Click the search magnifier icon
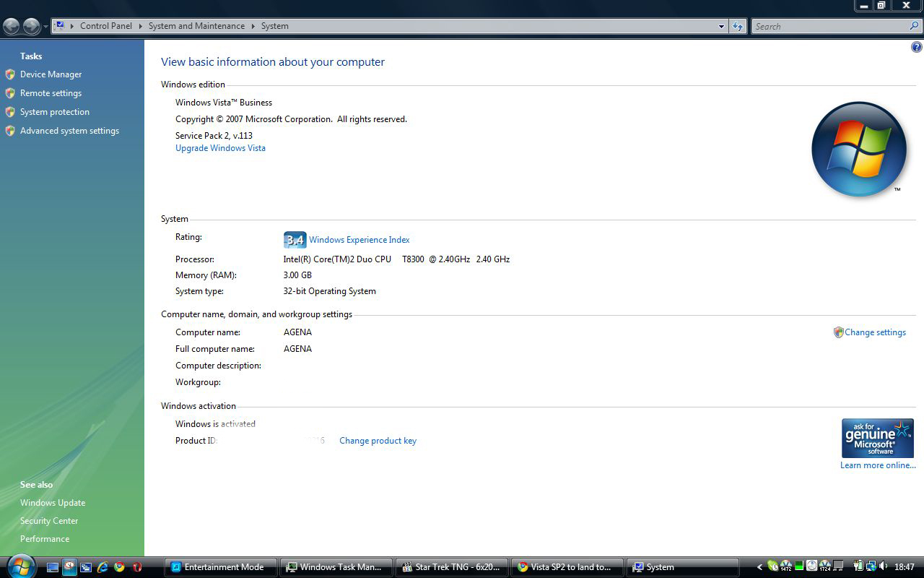The image size is (924, 578). (914, 26)
